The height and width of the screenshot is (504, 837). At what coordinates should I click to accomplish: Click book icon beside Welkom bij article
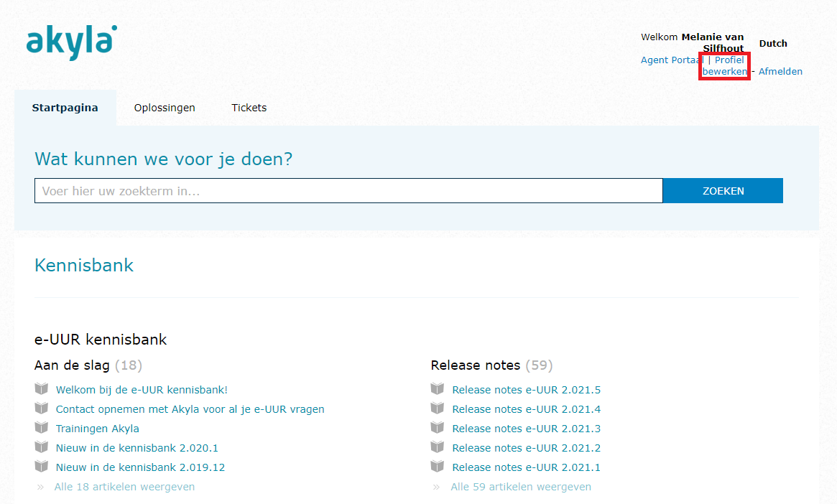(41, 389)
